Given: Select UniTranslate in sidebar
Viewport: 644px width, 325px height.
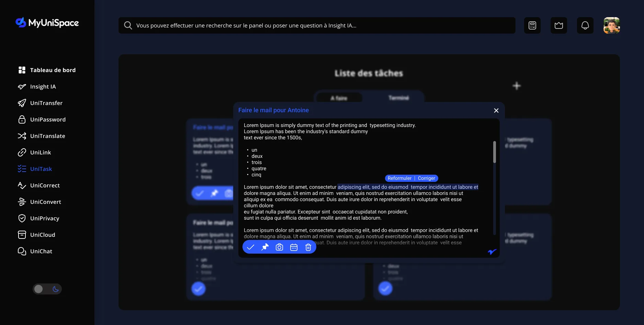Looking at the screenshot, I should [42, 136].
